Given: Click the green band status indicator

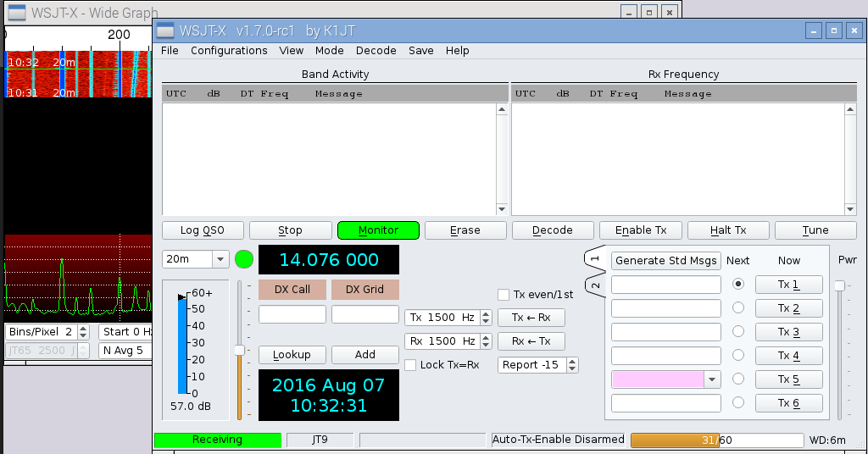Looking at the screenshot, I should click(x=244, y=259).
